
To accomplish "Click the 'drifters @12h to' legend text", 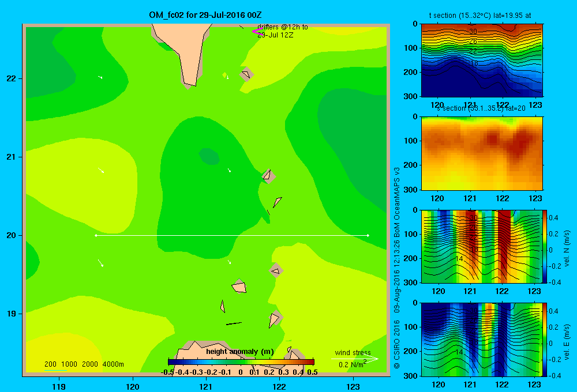I will (283, 27).
